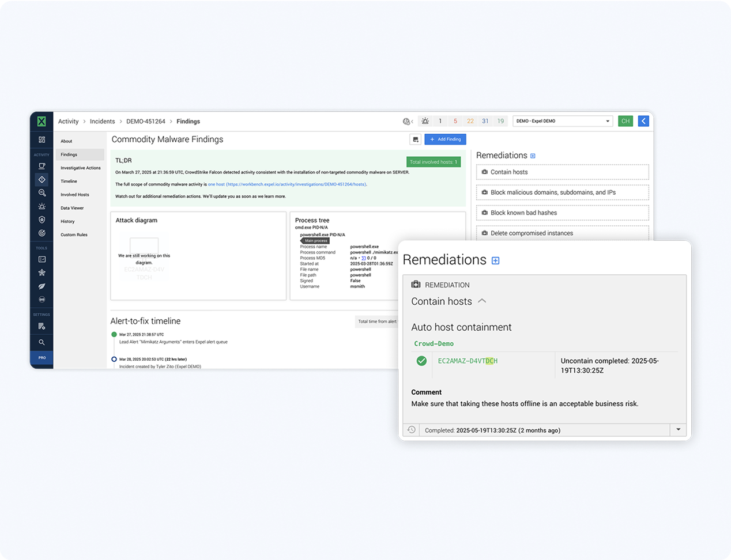Switch to the Involved Hosts tab
Viewport: 731px width, 560px height.
pos(75,195)
